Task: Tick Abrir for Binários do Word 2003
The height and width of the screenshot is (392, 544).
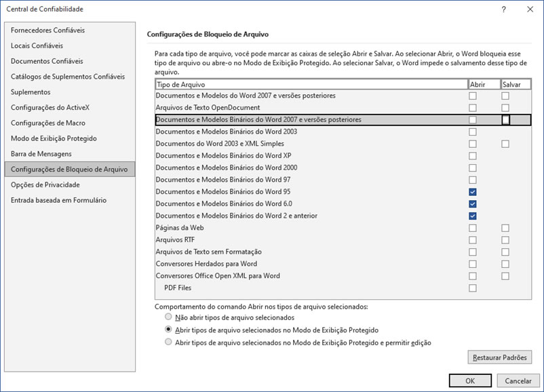Action: (x=473, y=132)
